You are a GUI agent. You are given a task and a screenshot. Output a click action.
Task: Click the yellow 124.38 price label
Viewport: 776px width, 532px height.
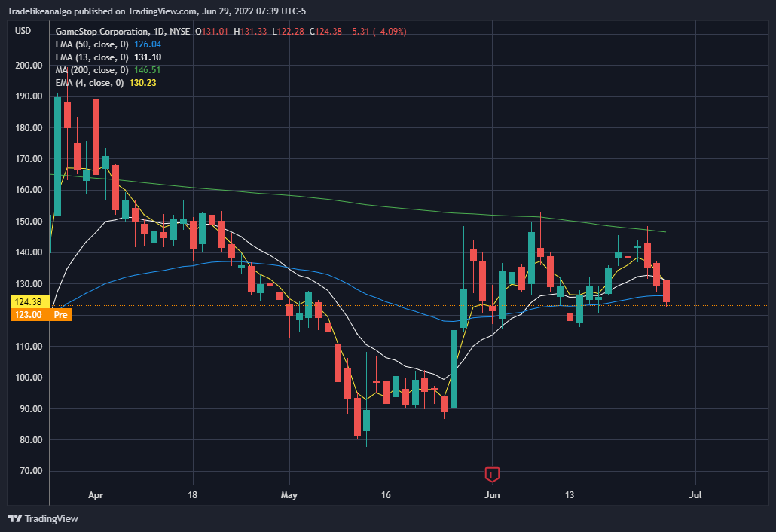point(28,302)
